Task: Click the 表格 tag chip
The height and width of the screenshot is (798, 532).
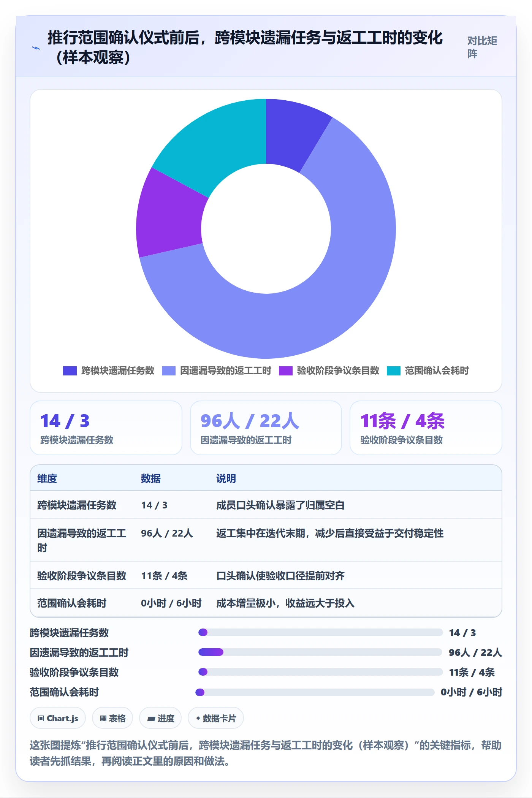Action: pyautogui.click(x=112, y=718)
